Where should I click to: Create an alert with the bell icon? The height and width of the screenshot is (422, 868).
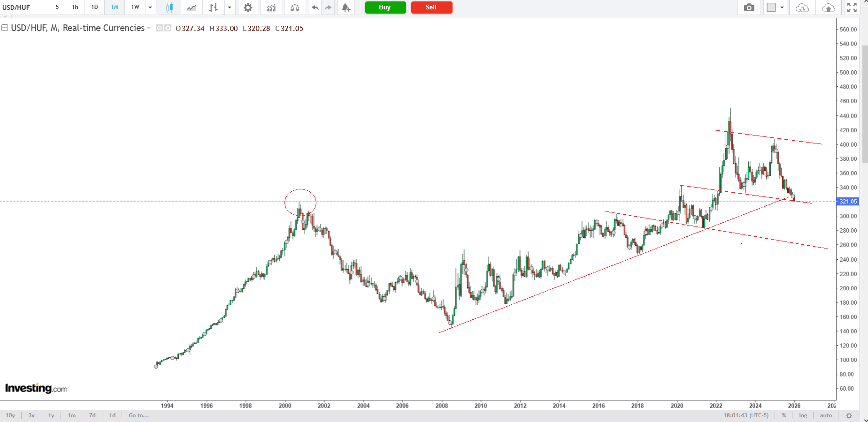pos(346,8)
